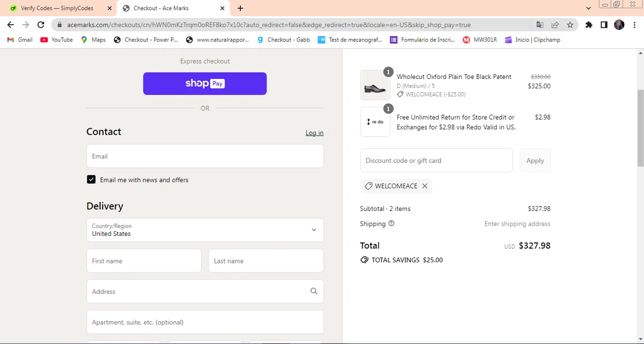
Task: Click the address search magnifier icon
Action: 314,291
